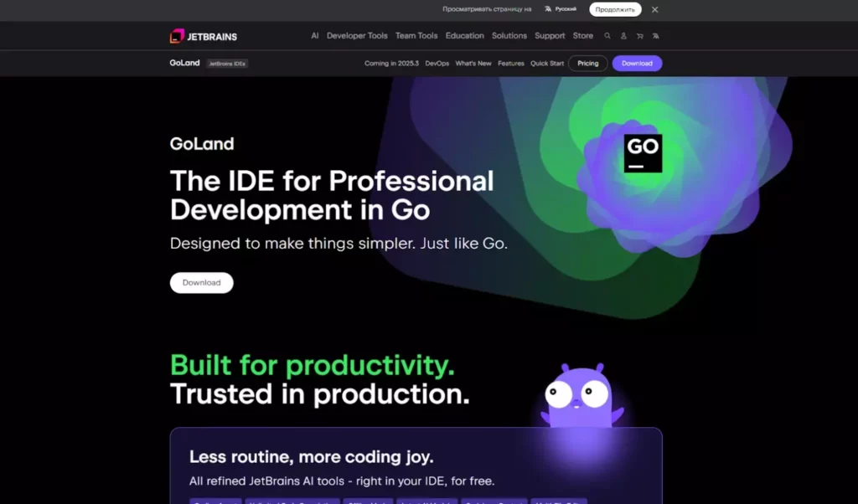The width and height of the screenshot is (858, 504).
Task: Click the Pricing button
Action: (x=587, y=64)
